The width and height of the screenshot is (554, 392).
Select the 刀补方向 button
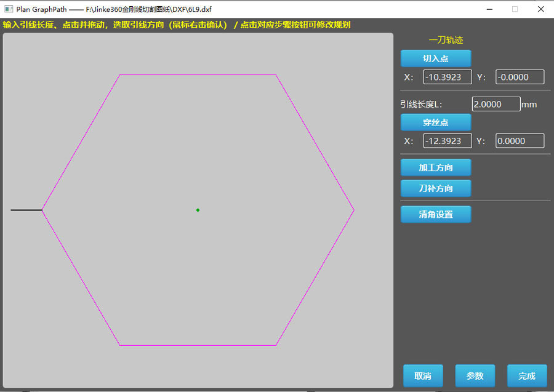pyautogui.click(x=436, y=188)
